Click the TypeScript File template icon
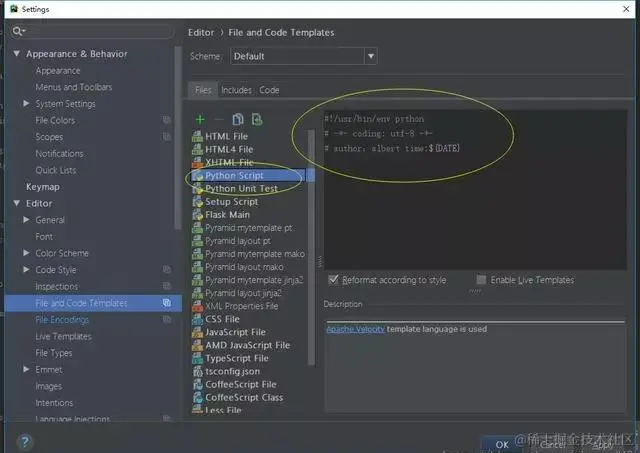 click(198, 358)
